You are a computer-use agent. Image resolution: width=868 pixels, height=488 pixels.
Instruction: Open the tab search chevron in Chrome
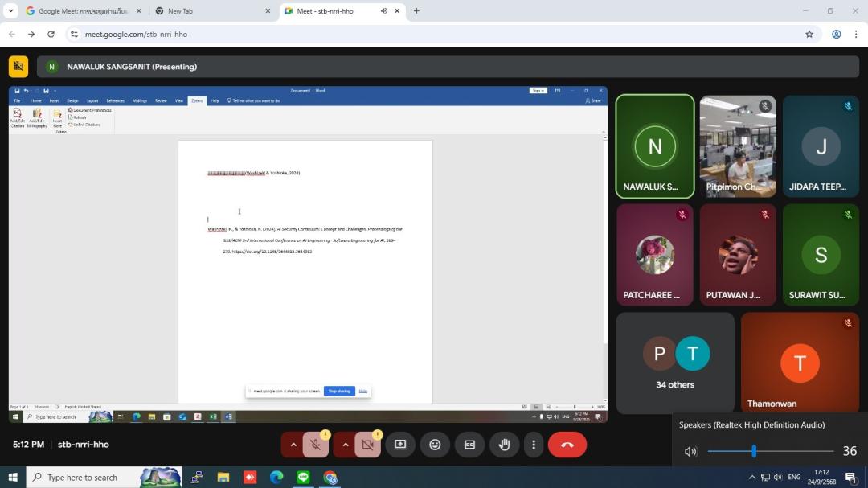10,11
